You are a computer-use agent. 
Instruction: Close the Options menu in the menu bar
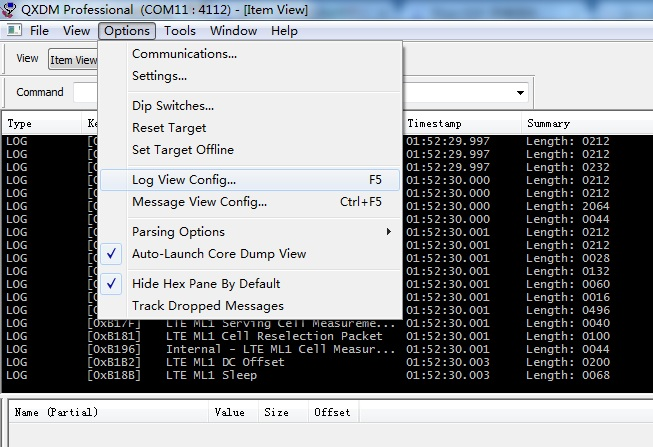[127, 31]
